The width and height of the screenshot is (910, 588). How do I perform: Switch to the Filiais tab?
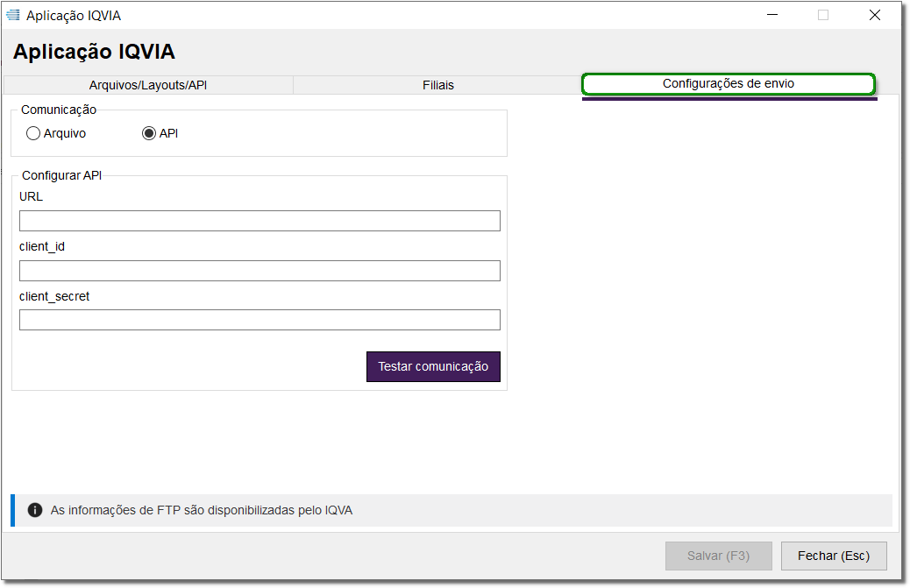[438, 85]
